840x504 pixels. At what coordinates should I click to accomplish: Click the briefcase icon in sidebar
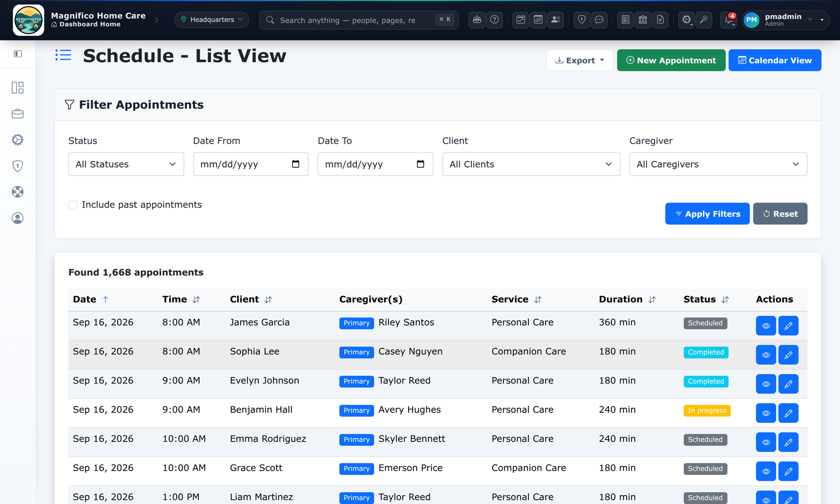coord(18,113)
